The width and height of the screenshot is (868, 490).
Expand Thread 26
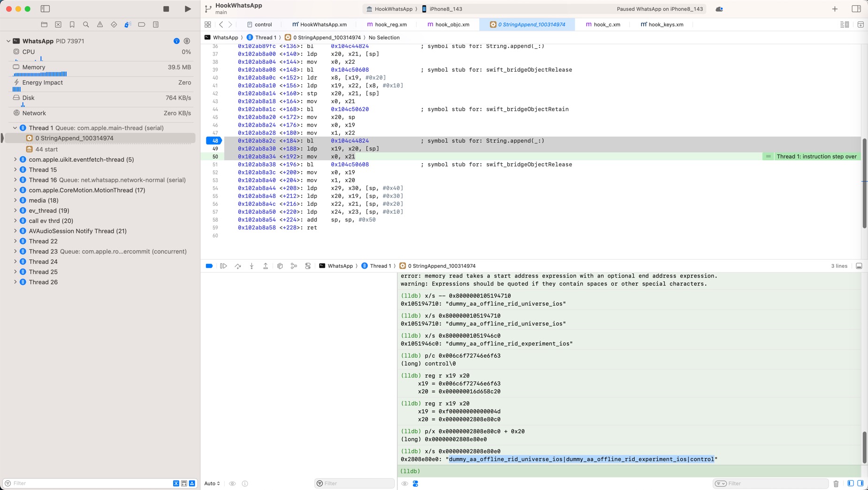[x=15, y=282]
